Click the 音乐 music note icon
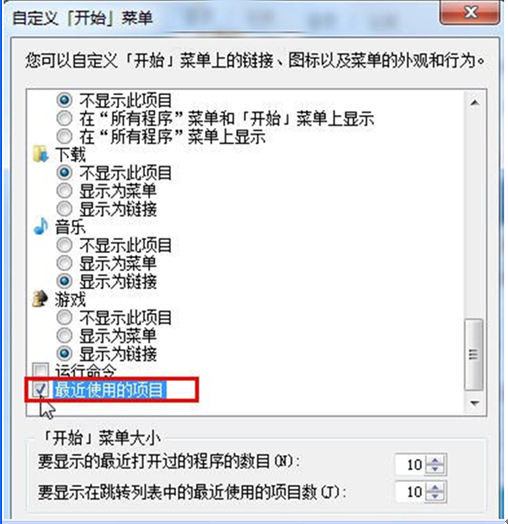 pos(41,227)
